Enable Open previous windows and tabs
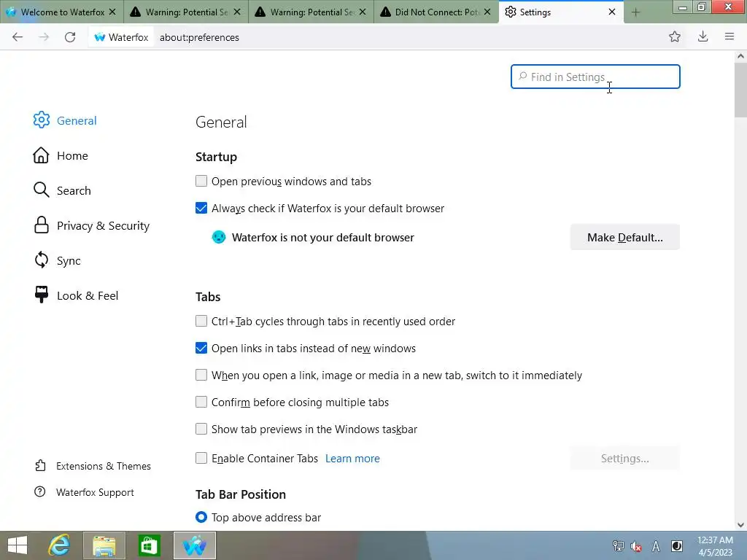 [201, 181]
